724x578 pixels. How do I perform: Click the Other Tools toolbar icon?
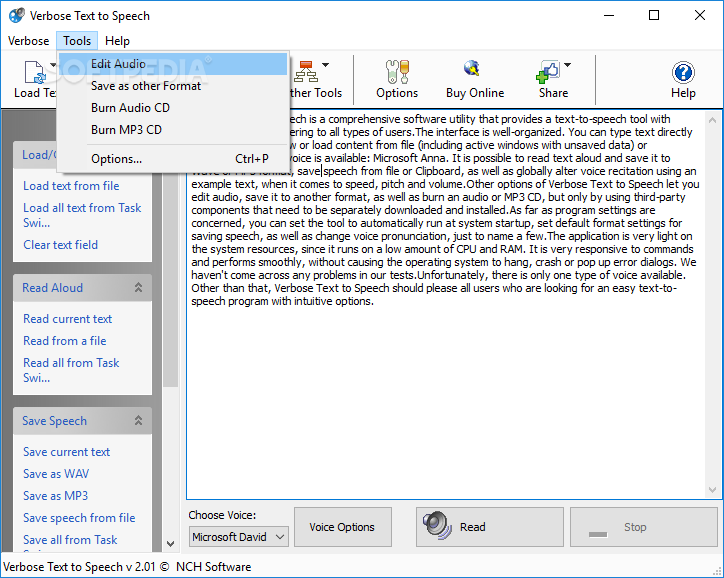306,72
